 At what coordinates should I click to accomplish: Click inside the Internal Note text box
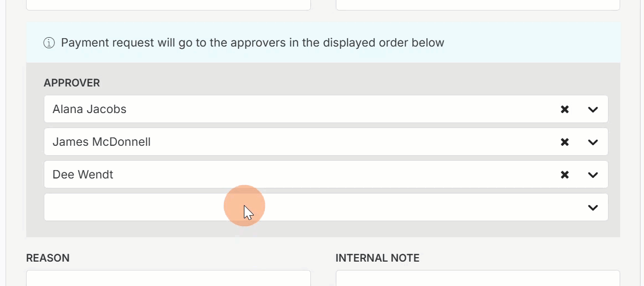tap(478, 278)
